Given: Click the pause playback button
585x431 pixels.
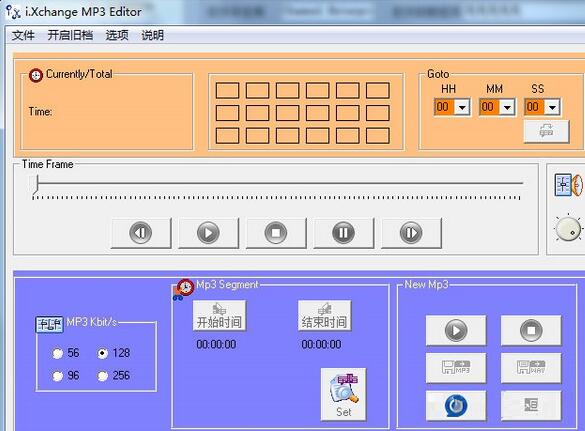Looking at the screenshot, I should click(x=344, y=233).
